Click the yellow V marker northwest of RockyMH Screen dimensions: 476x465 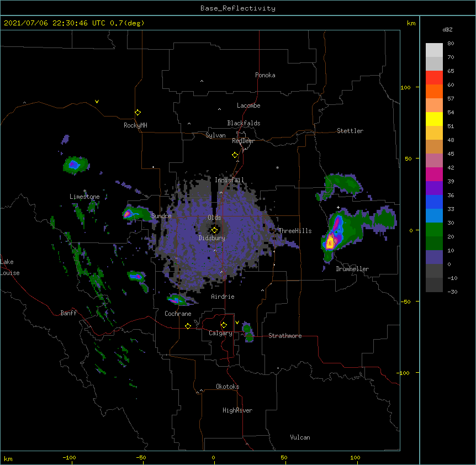(97, 102)
